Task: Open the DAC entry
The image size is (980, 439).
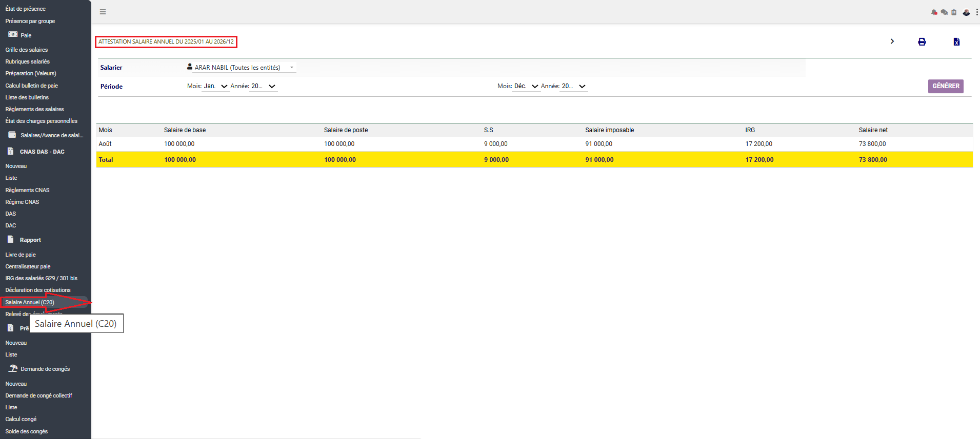Action: coord(11,225)
